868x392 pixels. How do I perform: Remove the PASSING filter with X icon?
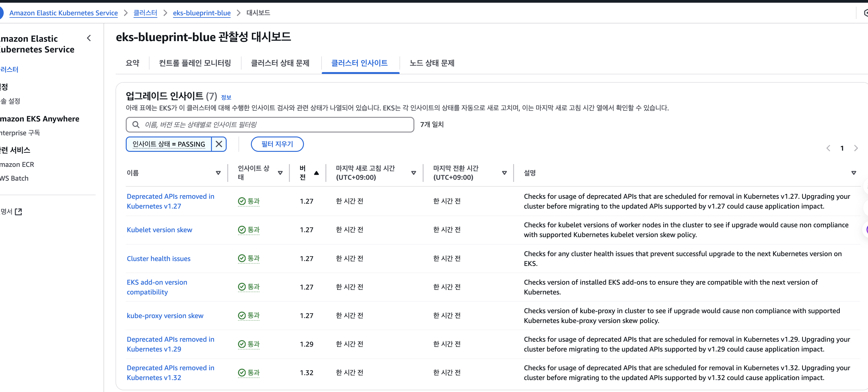[x=219, y=144]
